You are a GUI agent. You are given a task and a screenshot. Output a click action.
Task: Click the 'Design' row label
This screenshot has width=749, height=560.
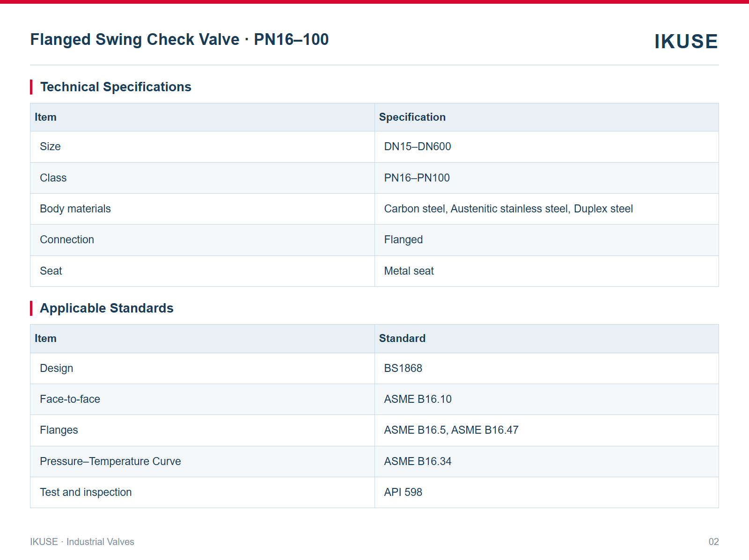tap(57, 368)
